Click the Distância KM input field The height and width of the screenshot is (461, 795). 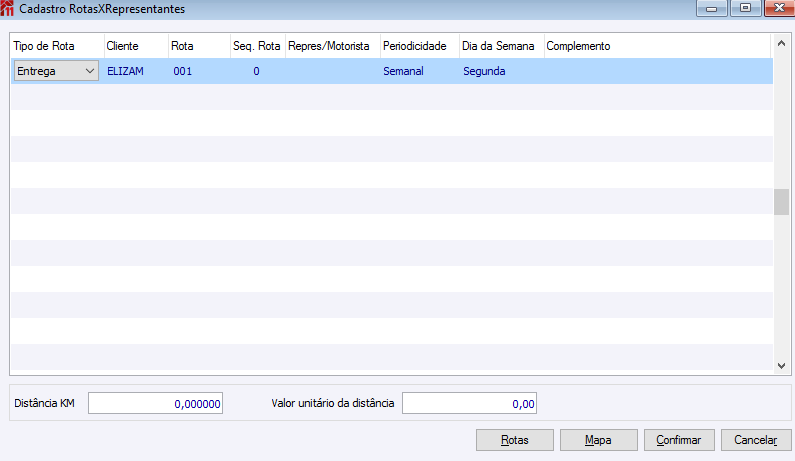[155, 403]
